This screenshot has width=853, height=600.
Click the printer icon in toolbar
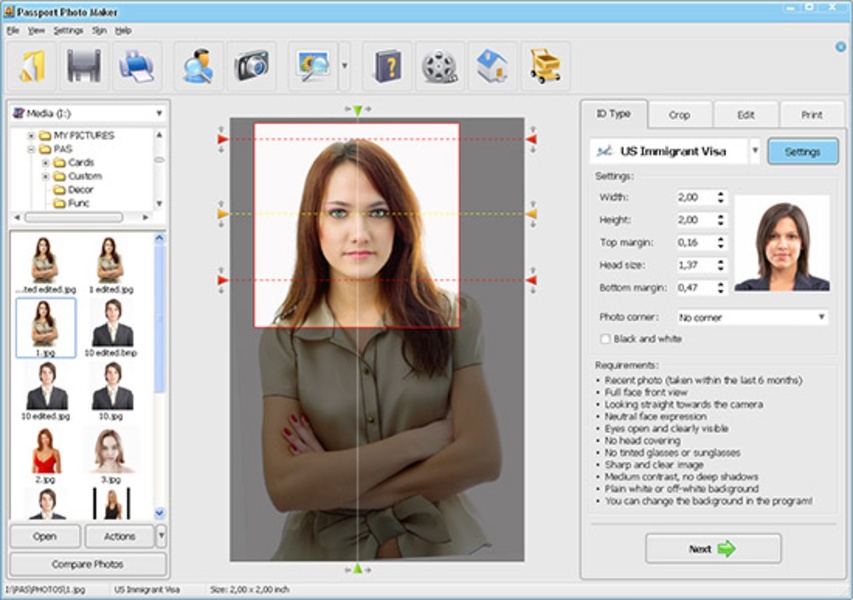pos(136,67)
